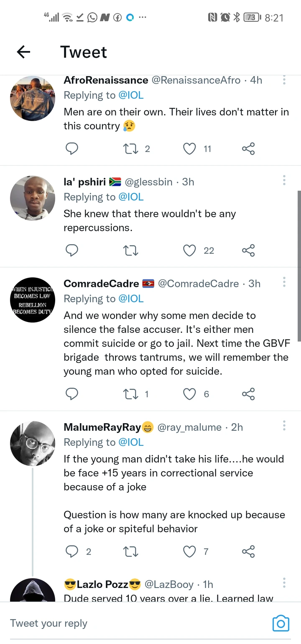
Task: Retweet AfroRenaissance's tweet
Action: [x=131, y=148]
